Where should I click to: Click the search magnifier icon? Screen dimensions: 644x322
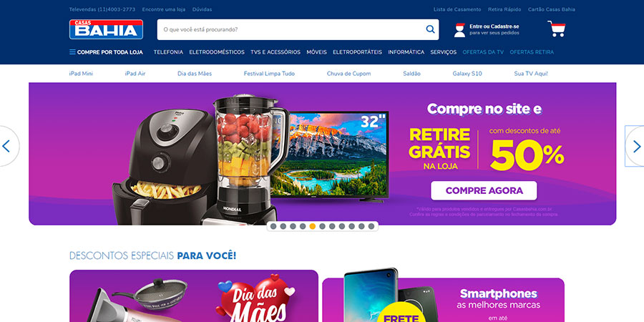430,29
